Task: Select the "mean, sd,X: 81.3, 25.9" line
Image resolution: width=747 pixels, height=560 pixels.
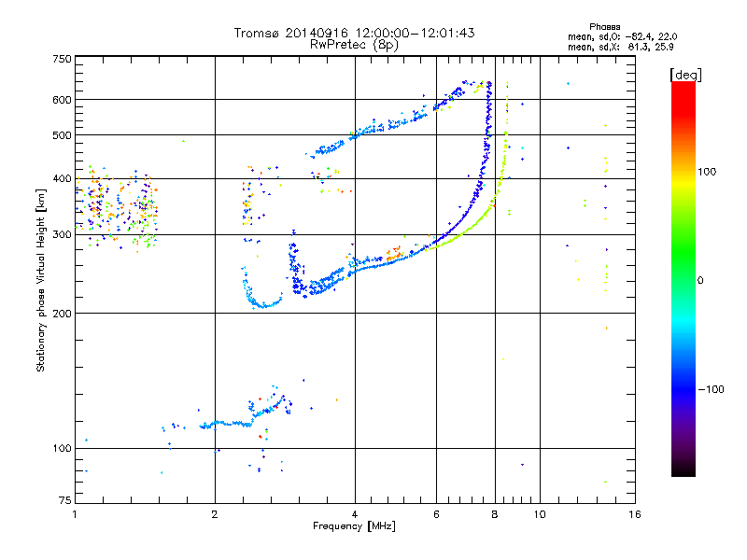Action: coord(620,47)
